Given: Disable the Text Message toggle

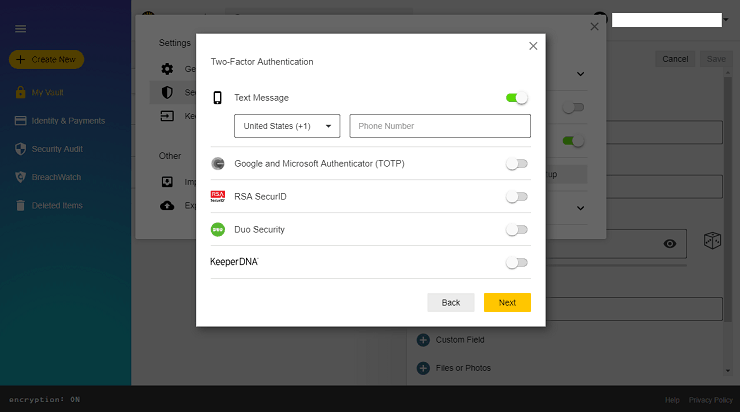Looking at the screenshot, I should point(516,98).
